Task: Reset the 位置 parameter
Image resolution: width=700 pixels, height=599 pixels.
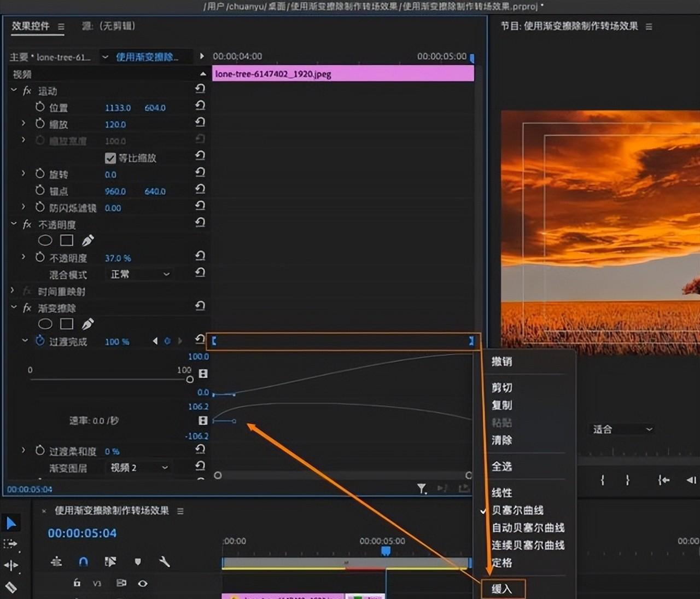Action: tap(200, 106)
